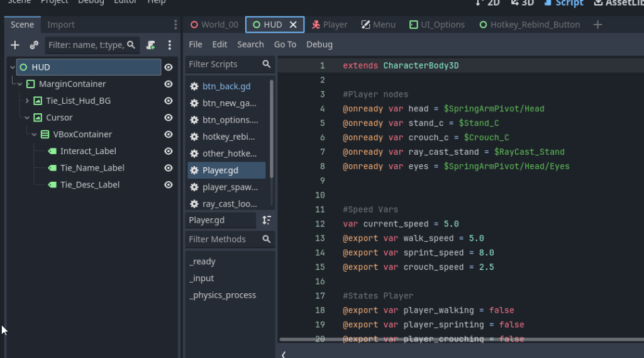The image size is (644, 358).
Task: Hide the Interact_Label node with eye icon
Action: click(x=169, y=151)
